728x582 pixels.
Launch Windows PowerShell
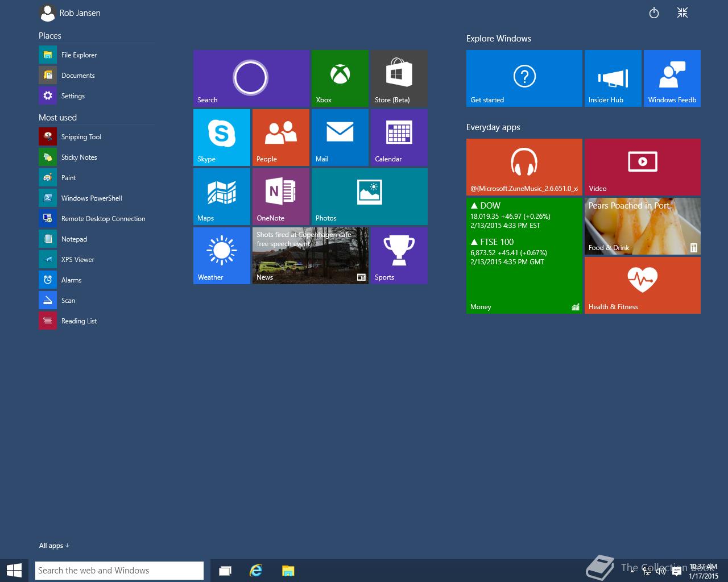(96, 198)
